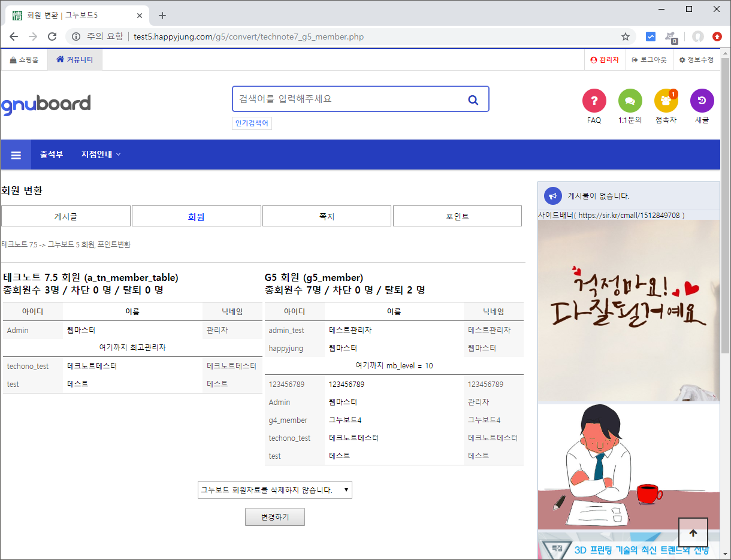Select the 게시글 conversion tab
The image size is (731, 560).
(66, 216)
